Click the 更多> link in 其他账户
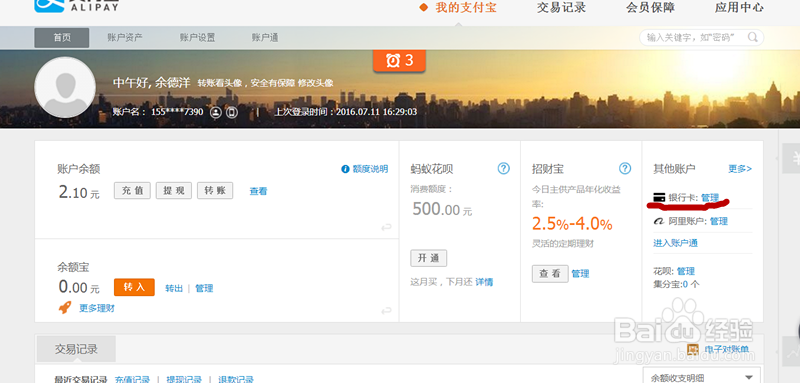 pos(740,169)
